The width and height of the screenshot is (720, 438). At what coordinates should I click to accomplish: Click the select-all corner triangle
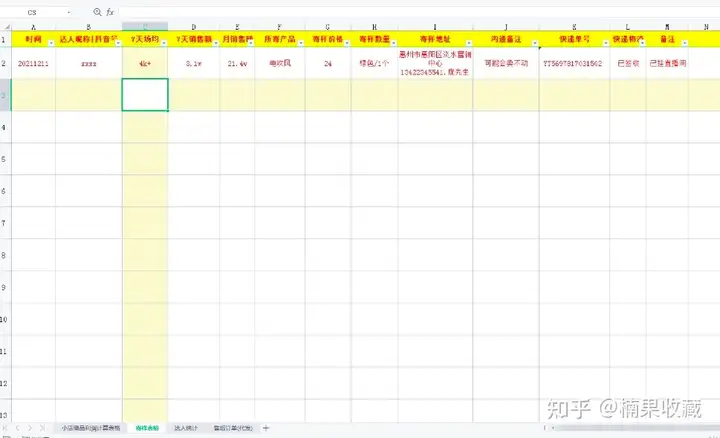pos(7,27)
